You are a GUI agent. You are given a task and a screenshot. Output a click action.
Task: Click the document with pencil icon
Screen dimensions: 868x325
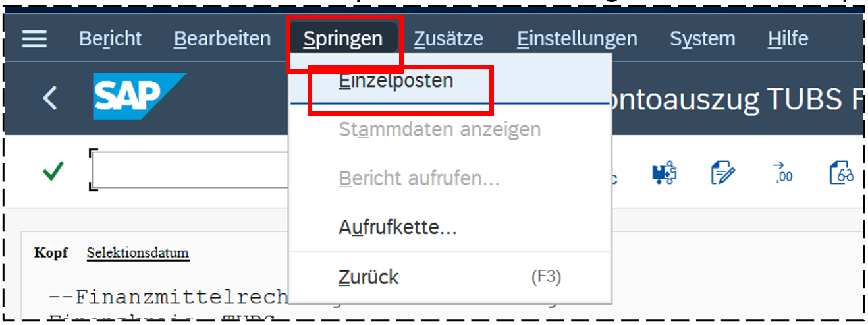pos(722,173)
